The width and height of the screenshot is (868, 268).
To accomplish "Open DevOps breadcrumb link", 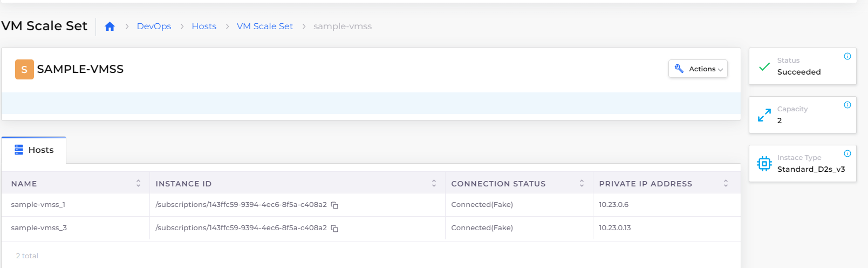I will pyautogui.click(x=154, y=26).
